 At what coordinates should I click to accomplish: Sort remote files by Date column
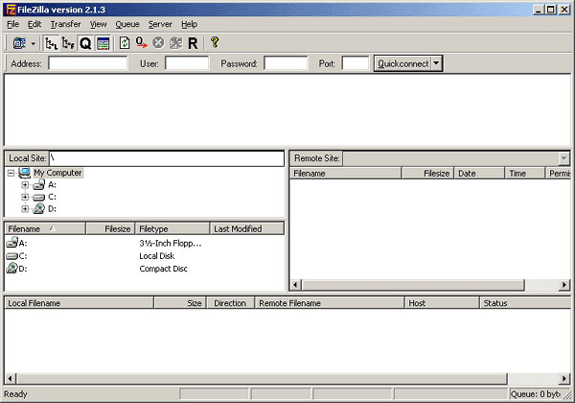point(479,173)
